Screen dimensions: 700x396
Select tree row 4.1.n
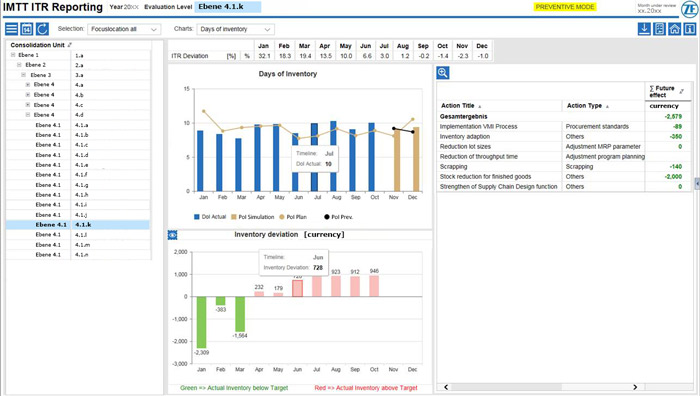tap(78, 254)
